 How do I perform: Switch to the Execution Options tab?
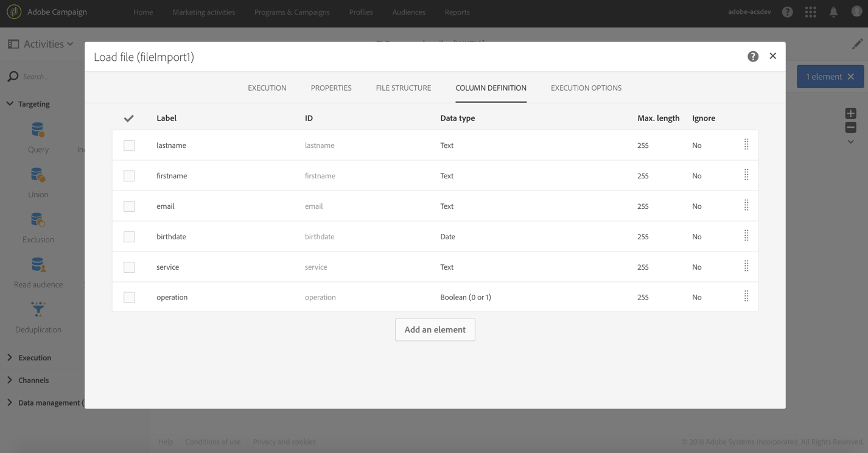pos(586,88)
